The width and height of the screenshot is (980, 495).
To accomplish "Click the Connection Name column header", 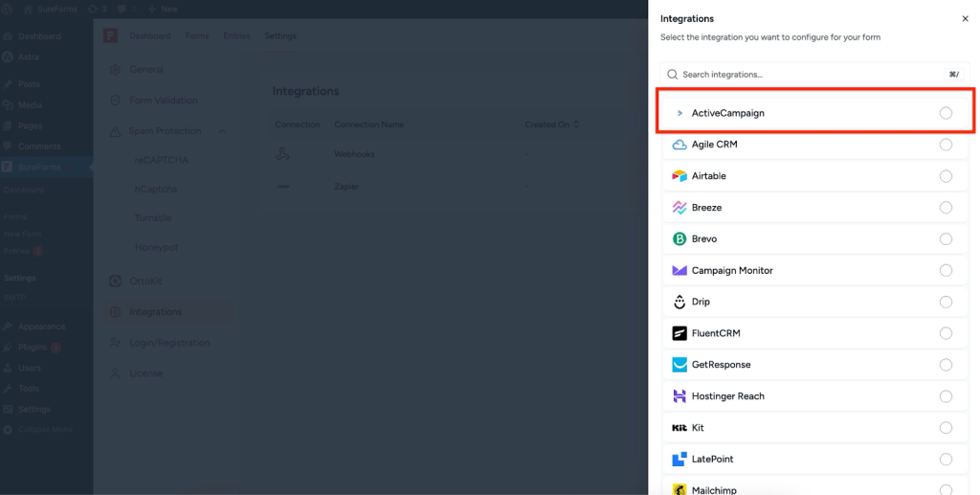I will (x=368, y=124).
